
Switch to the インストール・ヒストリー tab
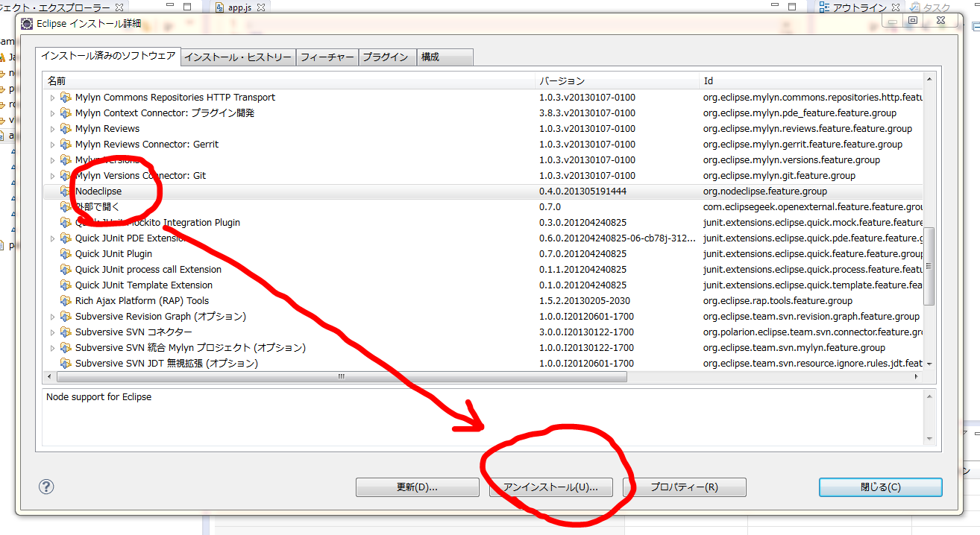(x=239, y=57)
